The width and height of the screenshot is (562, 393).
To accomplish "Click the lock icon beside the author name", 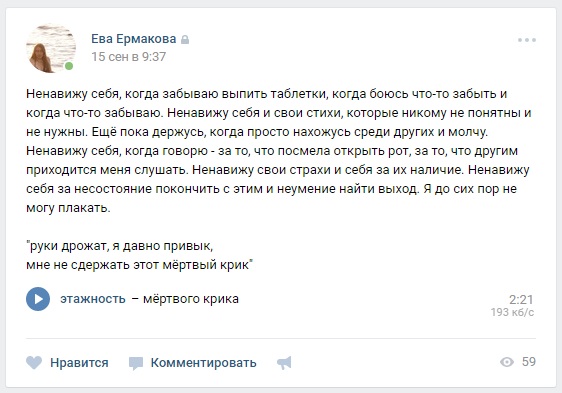I will pos(185,39).
